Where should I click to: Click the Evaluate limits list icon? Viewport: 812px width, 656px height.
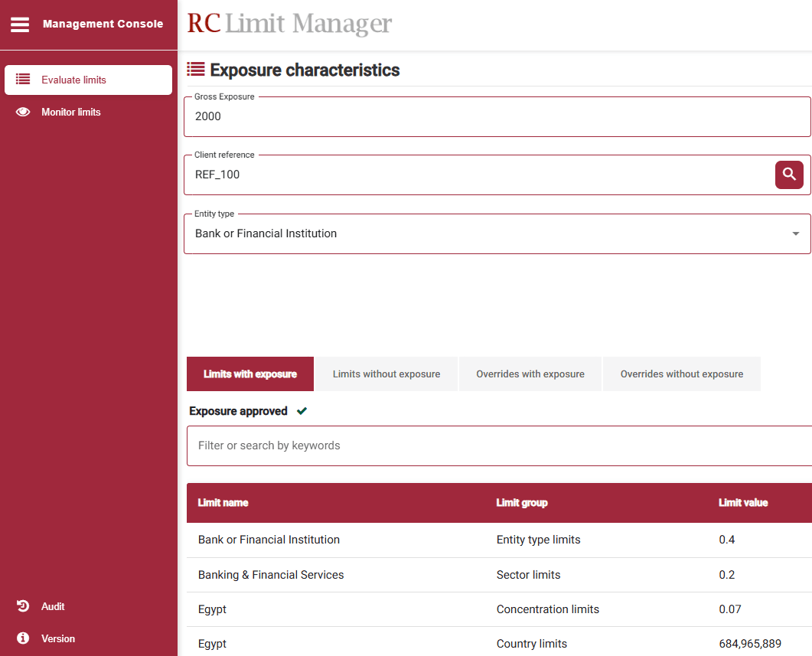pyautogui.click(x=23, y=79)
